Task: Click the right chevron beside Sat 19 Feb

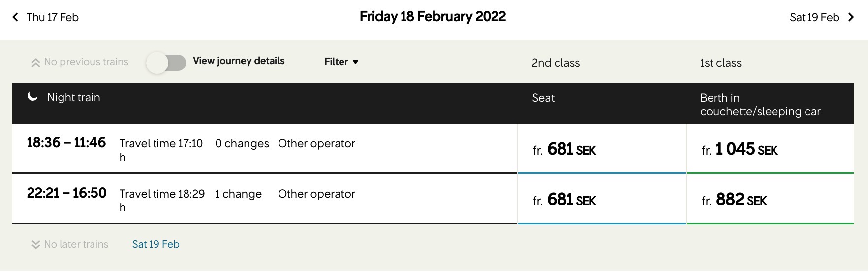Action: (x=851, y=17)
